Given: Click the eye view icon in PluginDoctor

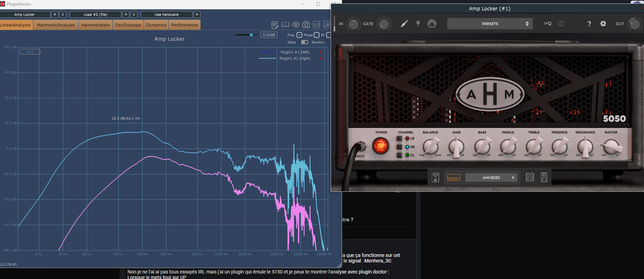Looking at the screenshot, I should coord(296,25).
